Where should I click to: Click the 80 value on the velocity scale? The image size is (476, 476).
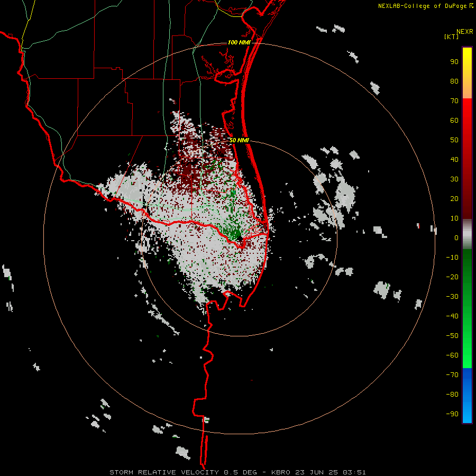pos(454,81)
